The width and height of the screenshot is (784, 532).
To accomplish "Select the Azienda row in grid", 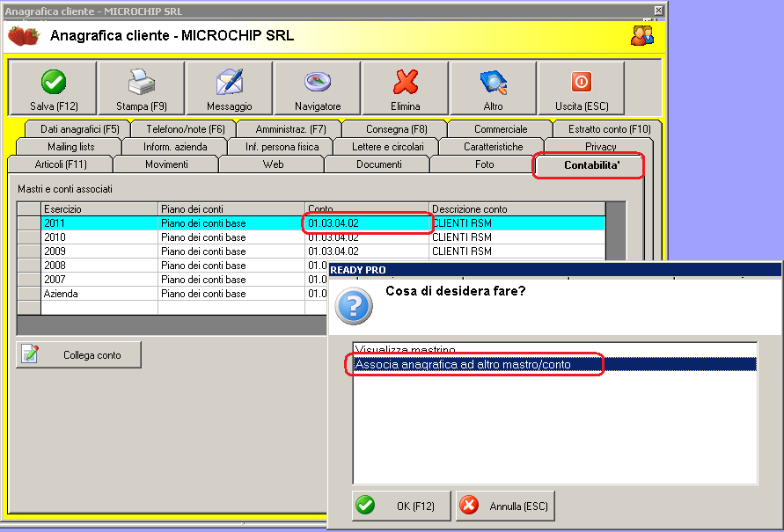I will pyautogui.click(x=172, y=293).
